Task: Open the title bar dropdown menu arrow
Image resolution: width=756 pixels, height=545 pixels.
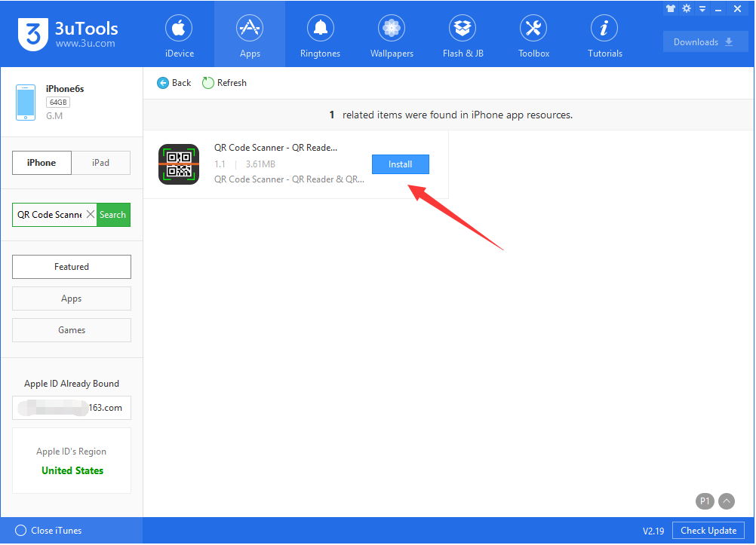Action: (702, 9)
